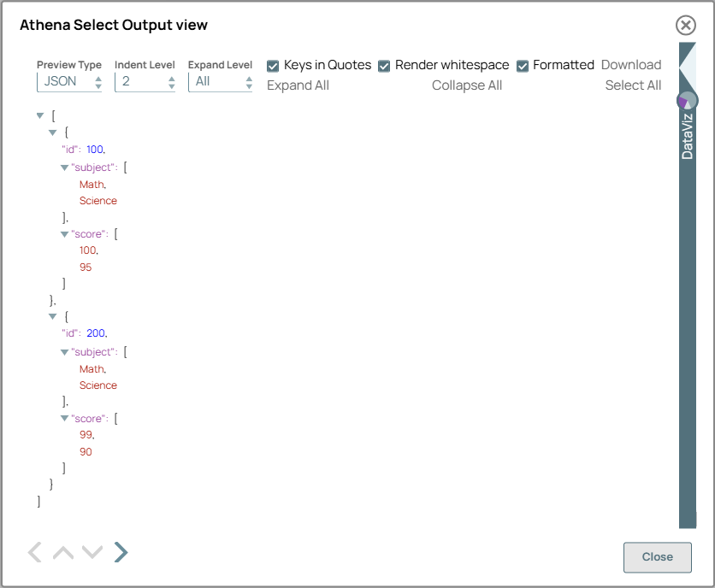Click the Collapse All option
Viewport: 715px width, 588px height.
[467, 85]
